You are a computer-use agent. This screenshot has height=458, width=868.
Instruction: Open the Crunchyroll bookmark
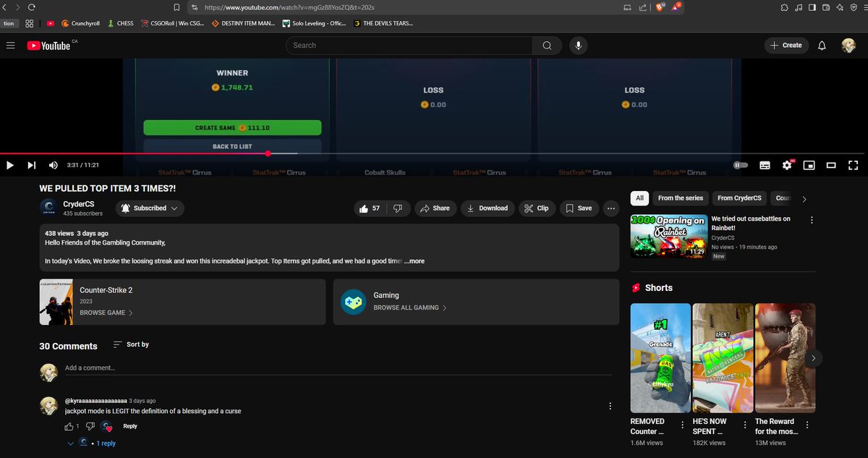click(80, 23)
